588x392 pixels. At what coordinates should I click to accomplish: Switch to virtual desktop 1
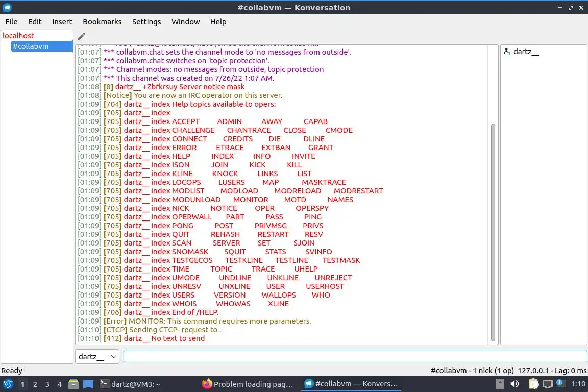pyautogui.click(x=23, y=384)
